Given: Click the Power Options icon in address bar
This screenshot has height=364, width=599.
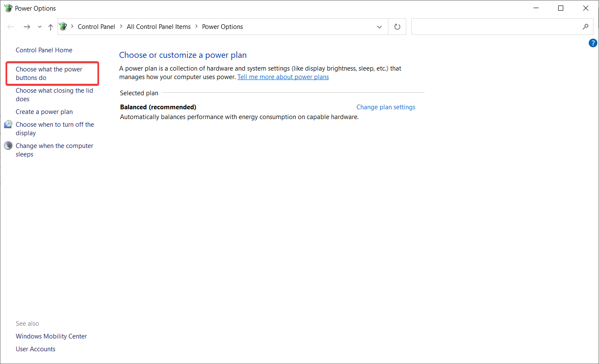Looking at the screenshot, I should coord(63,26).
